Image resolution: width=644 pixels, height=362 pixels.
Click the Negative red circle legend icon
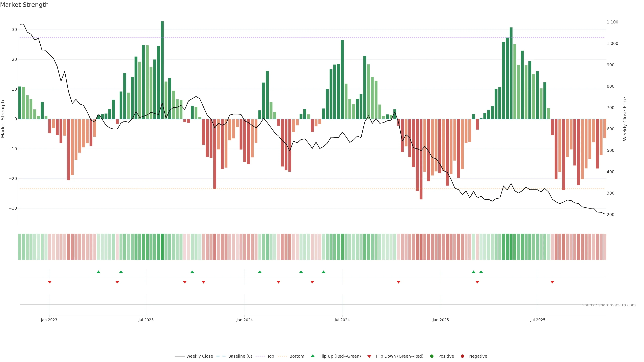(x=462, y=356)
